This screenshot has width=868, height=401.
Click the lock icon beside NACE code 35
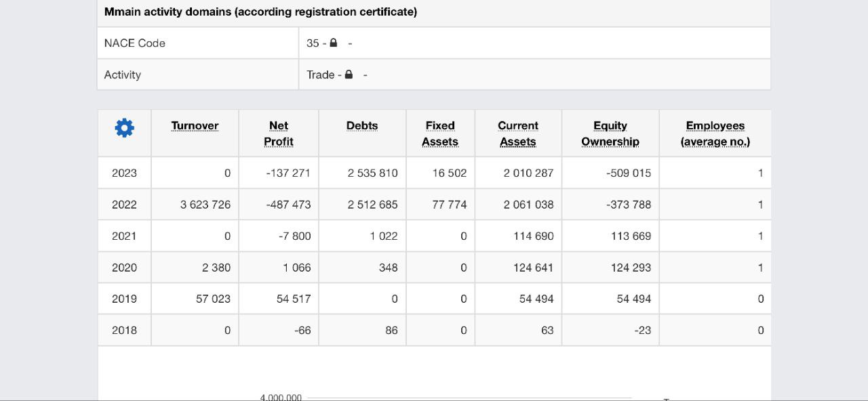click(x=333, y=43)
